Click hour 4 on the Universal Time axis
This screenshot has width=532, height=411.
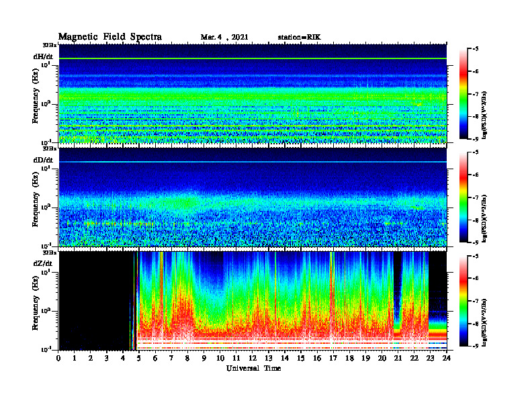coord(123,358)
